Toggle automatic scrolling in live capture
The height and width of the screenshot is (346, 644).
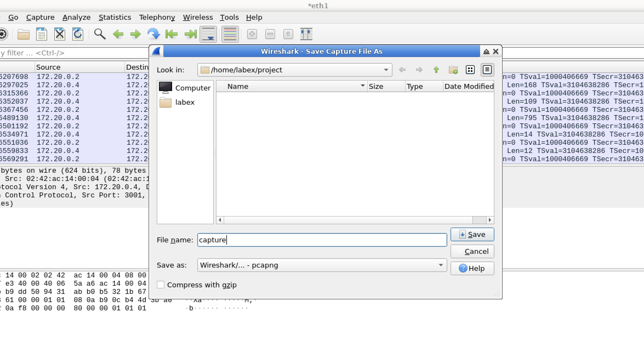208,34
